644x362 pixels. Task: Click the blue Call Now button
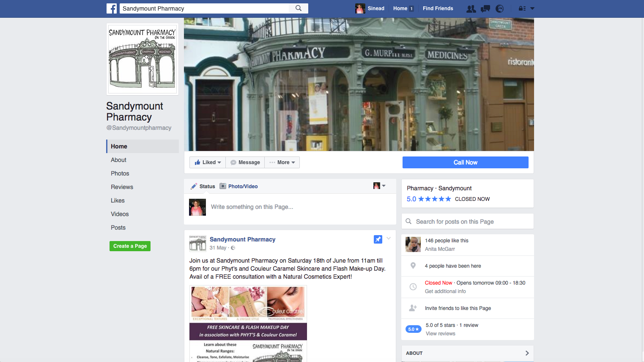(466, 162)
